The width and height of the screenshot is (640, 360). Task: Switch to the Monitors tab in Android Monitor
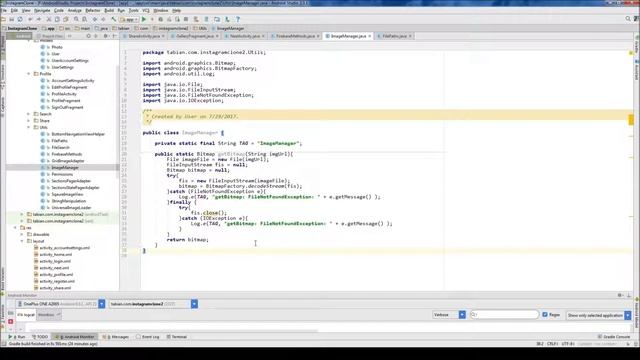pos(49,315)
